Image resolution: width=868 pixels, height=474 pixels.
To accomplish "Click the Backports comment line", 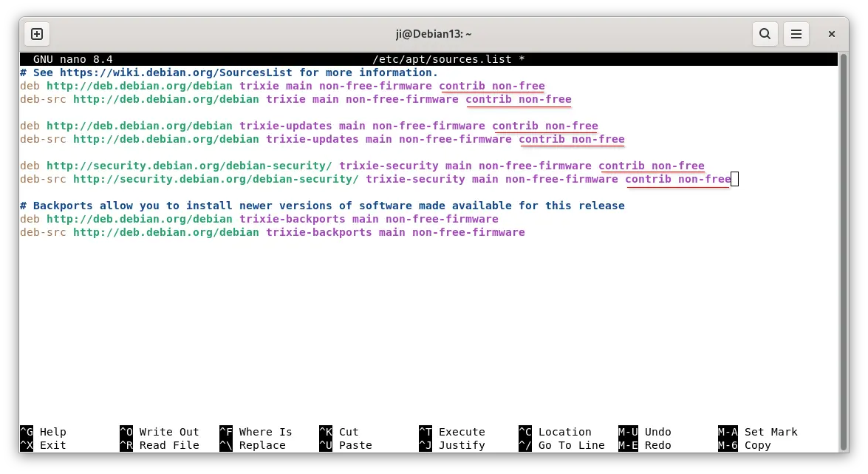I will coord(322,206).
